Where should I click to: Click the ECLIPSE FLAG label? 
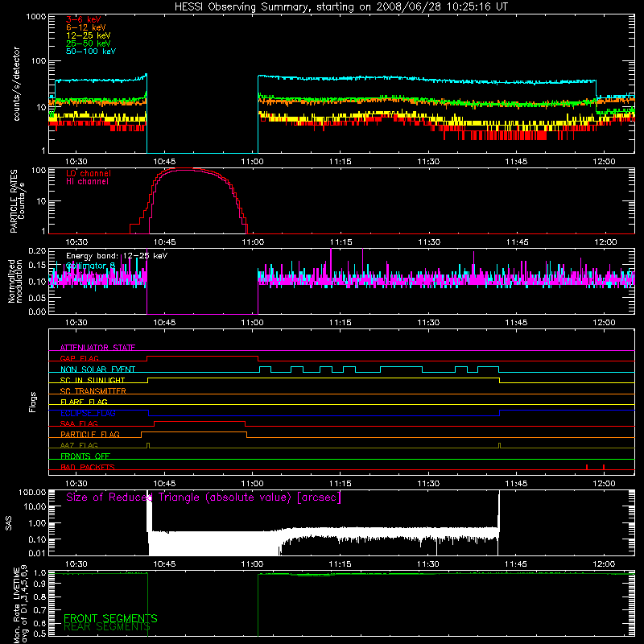tap(88, 413)
